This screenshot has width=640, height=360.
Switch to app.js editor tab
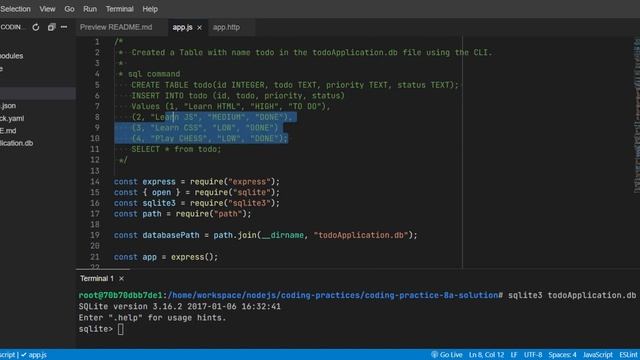(x=182, y=27)
